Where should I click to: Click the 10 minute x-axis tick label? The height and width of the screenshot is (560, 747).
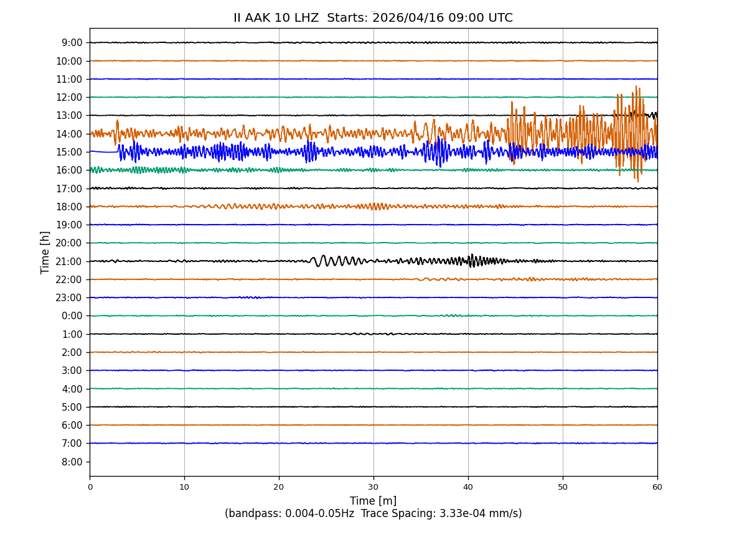pyautogui.click(x=184, y=487)
